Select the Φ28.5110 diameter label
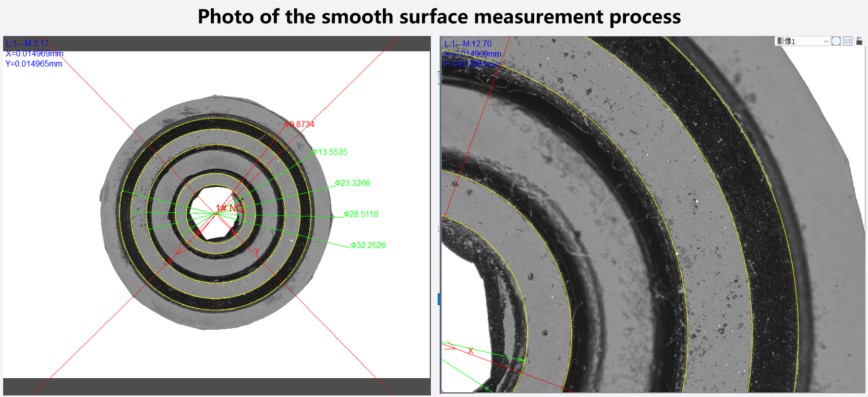The height and width of the screenshot is (397, 868). coord(361,214)
